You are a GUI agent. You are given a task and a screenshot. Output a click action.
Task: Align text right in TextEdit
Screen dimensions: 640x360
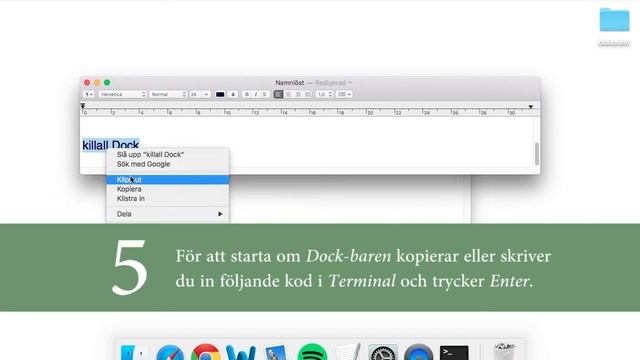tap(298, 94)
